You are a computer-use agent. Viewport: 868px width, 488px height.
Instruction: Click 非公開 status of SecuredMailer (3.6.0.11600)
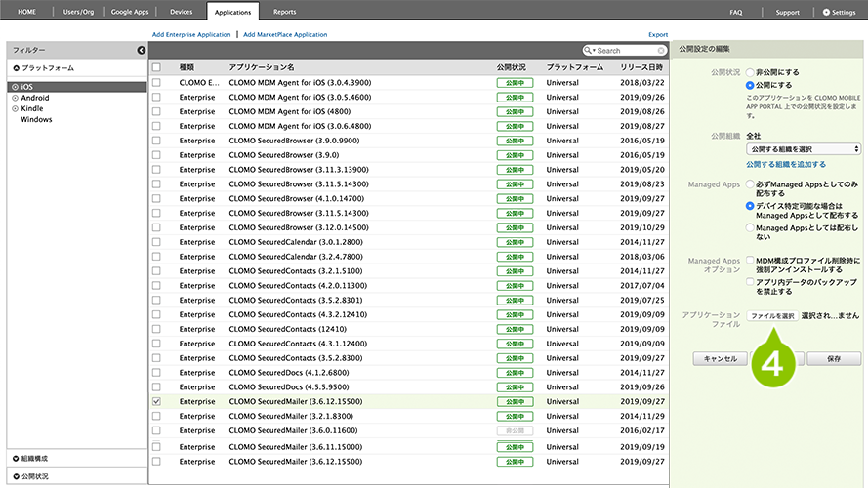click(515, 430)
